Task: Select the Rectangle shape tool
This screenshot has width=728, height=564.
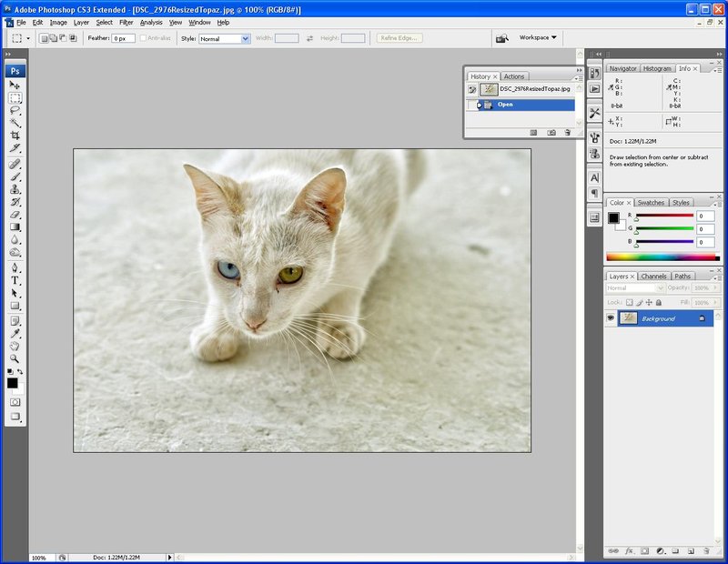Action: coord(15,306)
